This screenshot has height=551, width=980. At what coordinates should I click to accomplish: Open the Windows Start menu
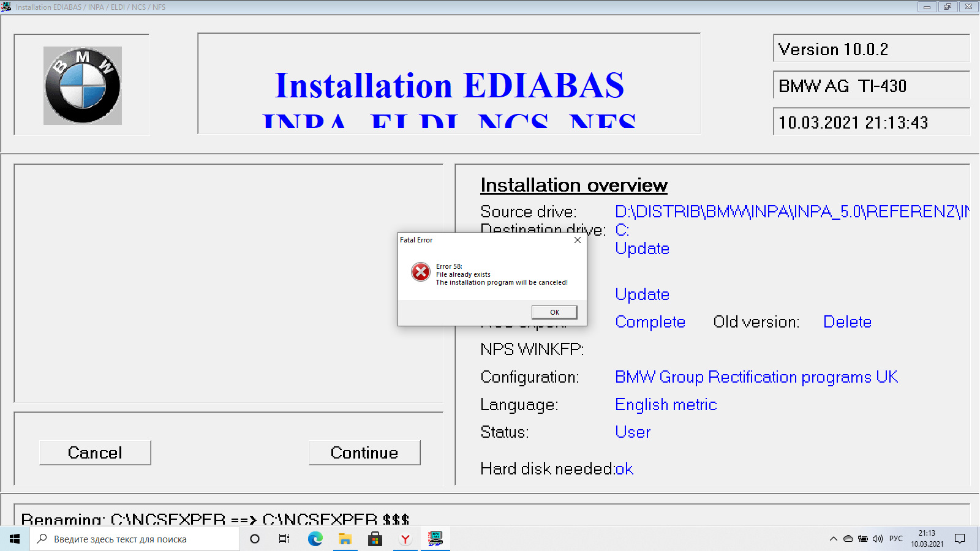pyautogui.click(x=15, y=539)
